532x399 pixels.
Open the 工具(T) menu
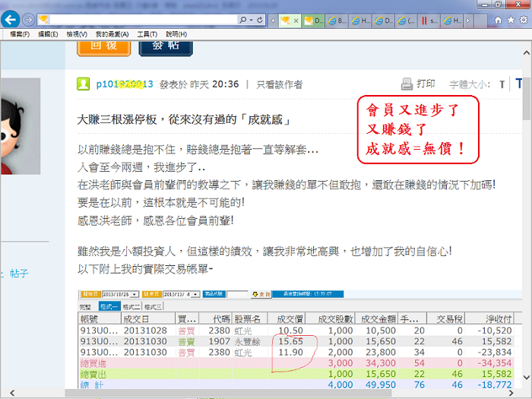[147, 34]
